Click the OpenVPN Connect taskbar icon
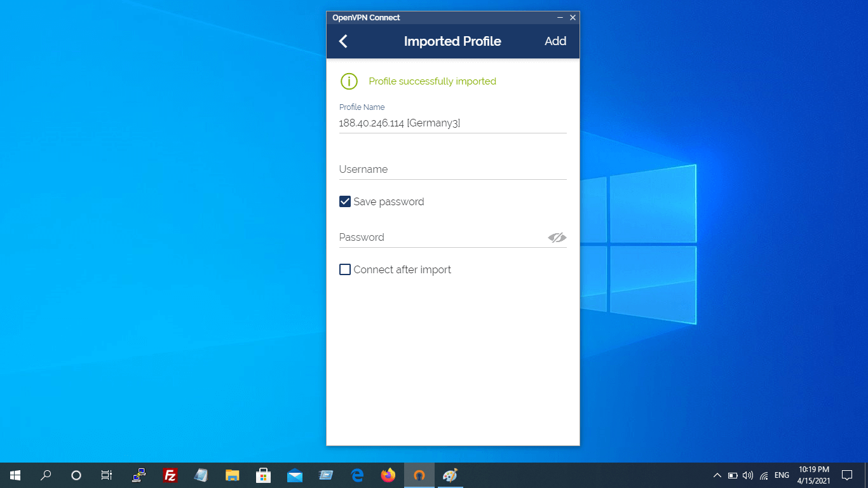Viewport: 868px width, 488px height. 419,475
